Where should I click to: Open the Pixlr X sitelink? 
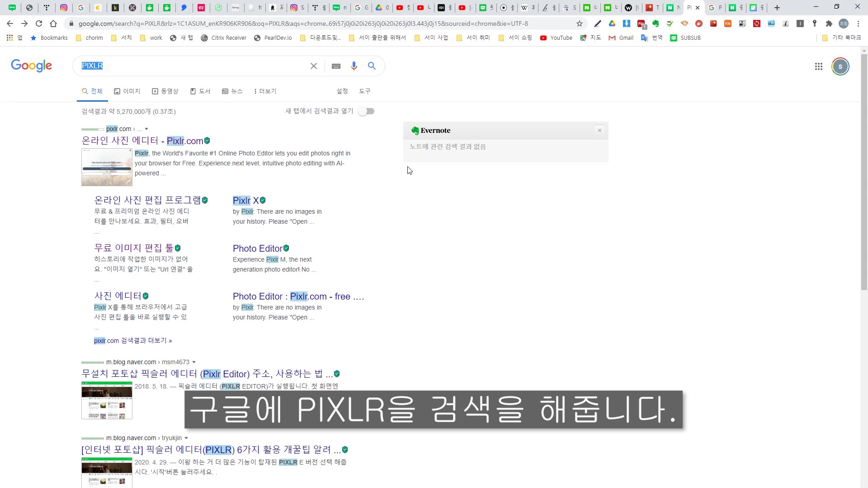pos(246,201)
